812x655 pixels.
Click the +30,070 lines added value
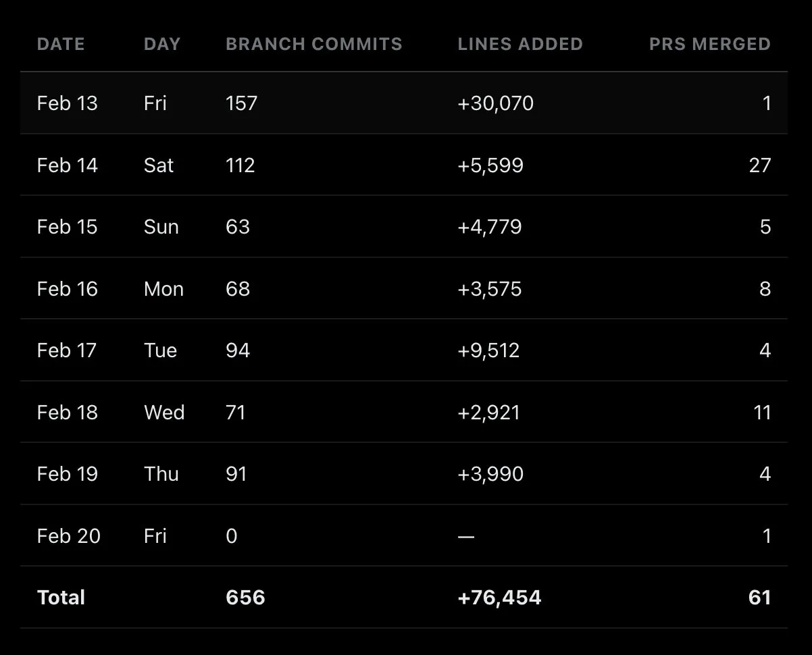pyautogui.click(x=495, y=103)
